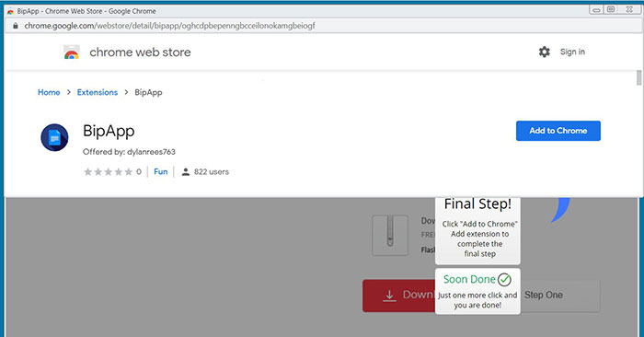Click the BipApp extension document icon
Image resolution: width=644 pixels, height=337 pixels.
54,137
